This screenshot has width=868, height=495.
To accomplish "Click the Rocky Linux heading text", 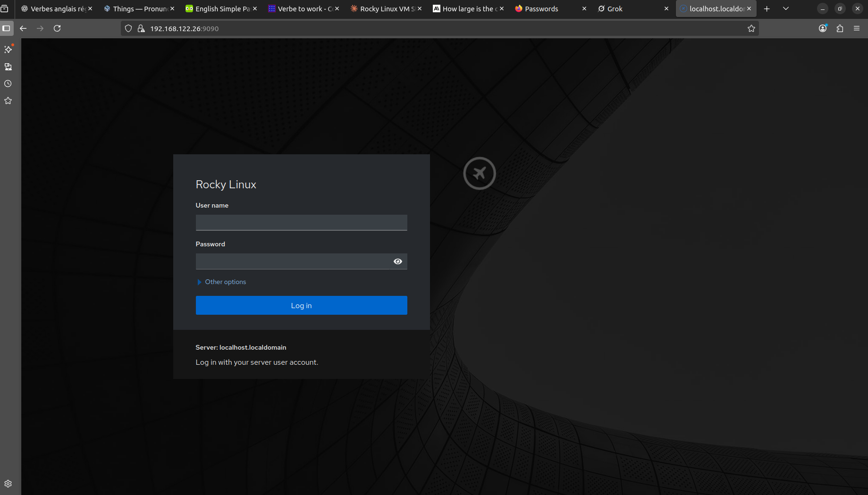I will point(226,185).
